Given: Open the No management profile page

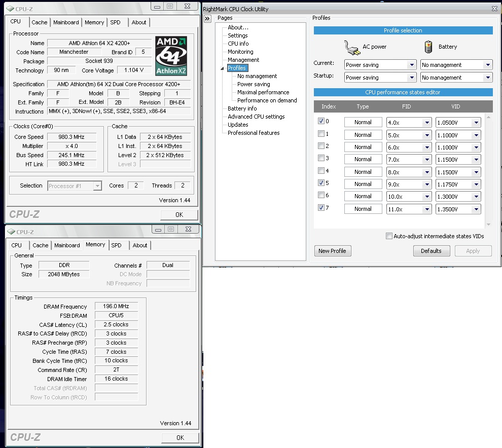Looking at the screenshot, I should [x=257, y=76].
